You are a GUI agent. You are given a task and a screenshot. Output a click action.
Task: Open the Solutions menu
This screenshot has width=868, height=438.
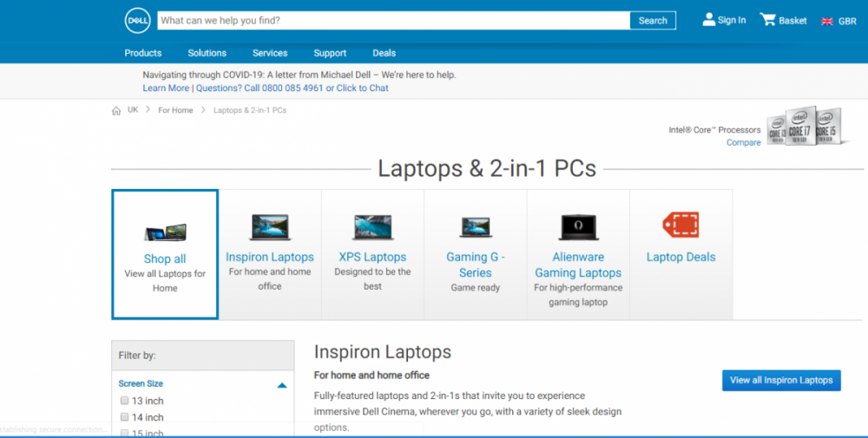click(207, 53)
